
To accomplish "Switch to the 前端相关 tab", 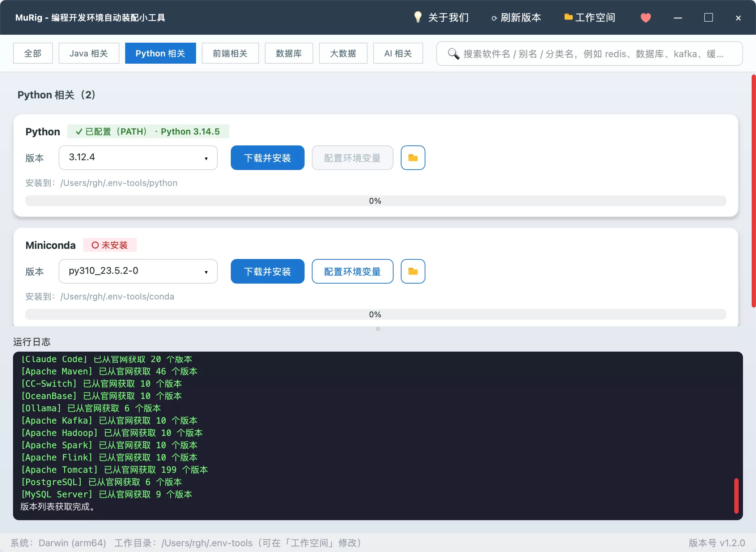I will click(x=230, y=53).
